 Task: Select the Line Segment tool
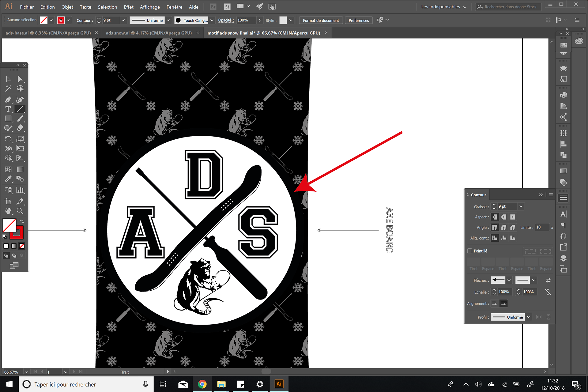point(20,109)
